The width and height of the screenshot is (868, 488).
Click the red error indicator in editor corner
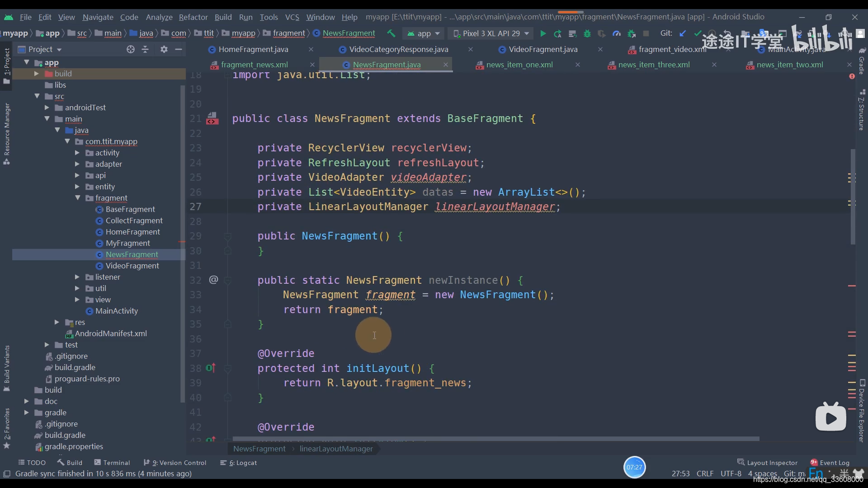[852, 76]
